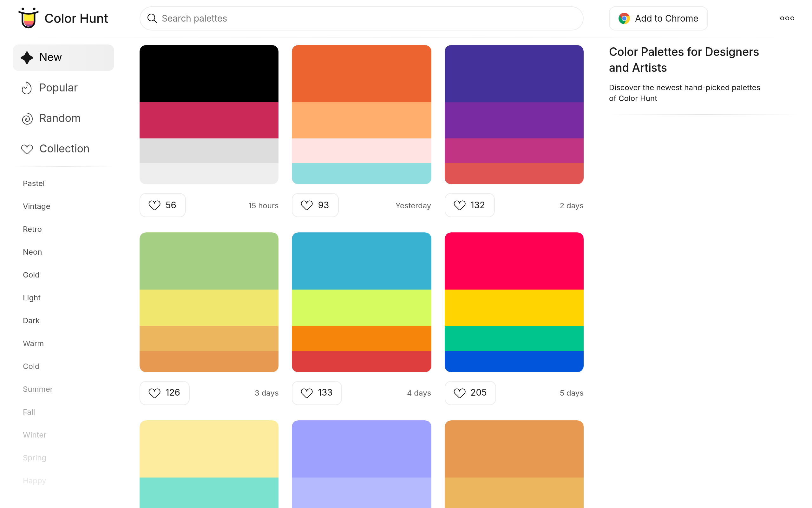Viewport: 812px width, 508px height.
Task: Click Add to Chrome button
Action: tap(658, 18)
